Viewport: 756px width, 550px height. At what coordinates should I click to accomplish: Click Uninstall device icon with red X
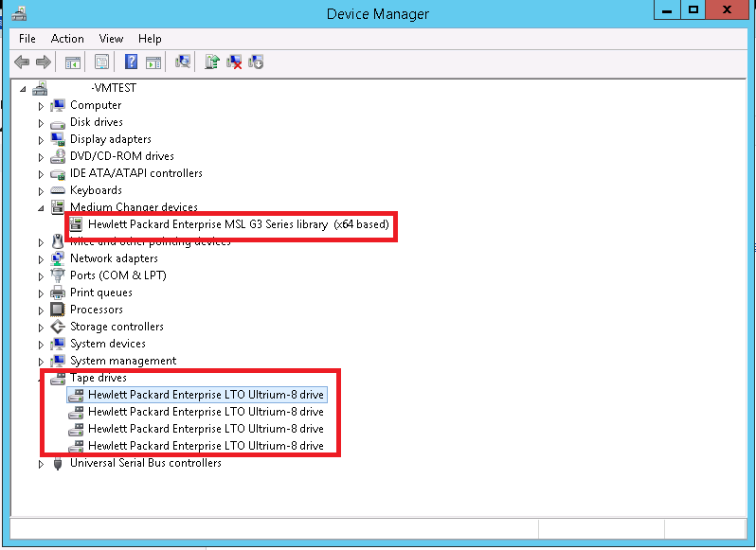point(234,62)
